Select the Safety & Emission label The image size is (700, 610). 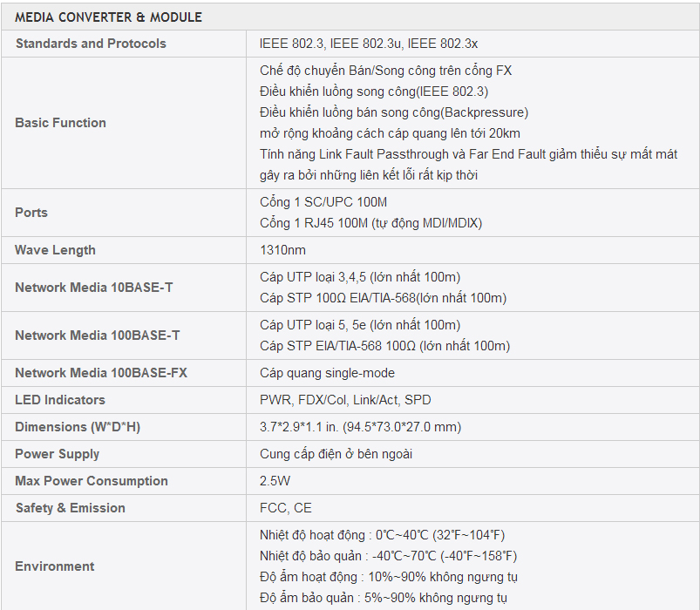coord(71,508)
